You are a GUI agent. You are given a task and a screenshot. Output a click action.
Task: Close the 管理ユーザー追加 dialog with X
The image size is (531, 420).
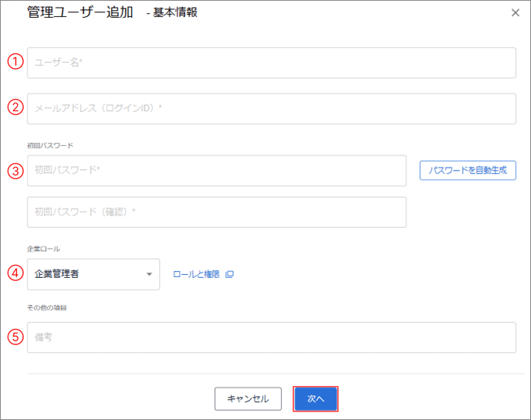pos(516,12)
